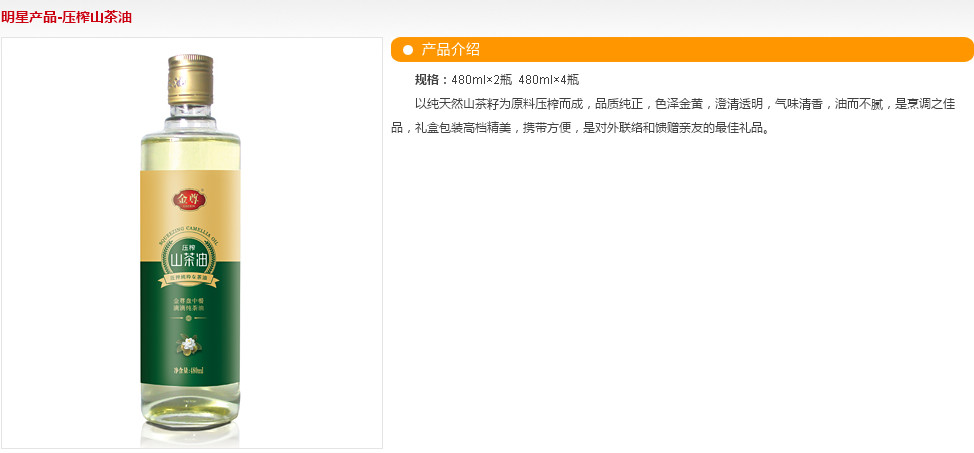Click the camellia flower graphic on label

coord(188,344)
